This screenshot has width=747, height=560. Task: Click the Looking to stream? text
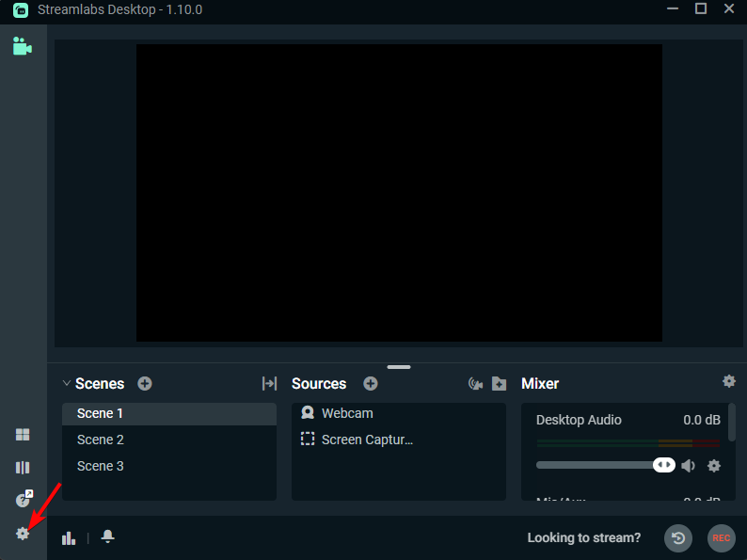584,538
